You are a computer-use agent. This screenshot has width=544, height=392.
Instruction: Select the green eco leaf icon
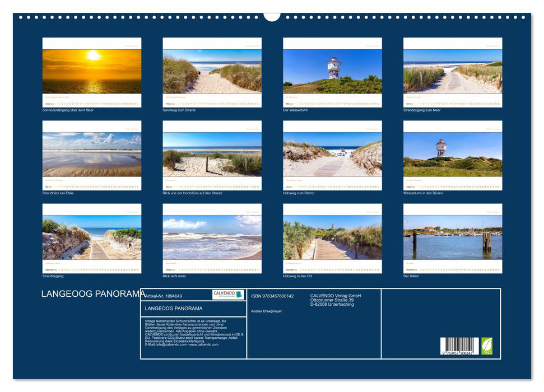[487, 346]
